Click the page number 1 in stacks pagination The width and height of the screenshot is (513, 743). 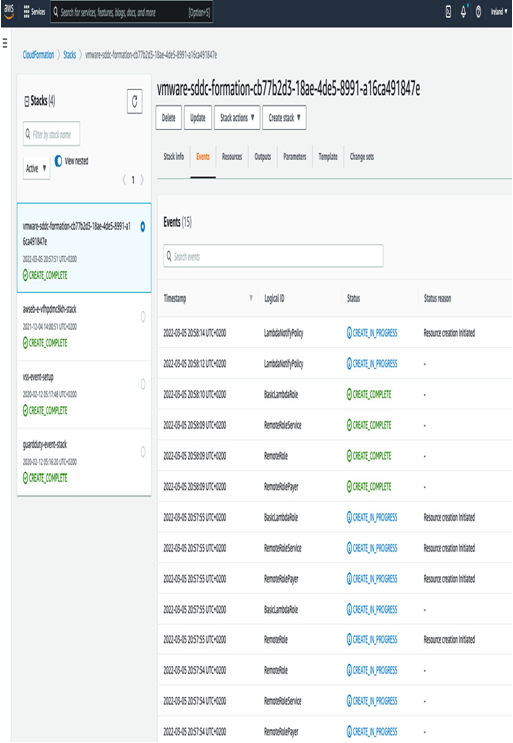pos(133,180)
